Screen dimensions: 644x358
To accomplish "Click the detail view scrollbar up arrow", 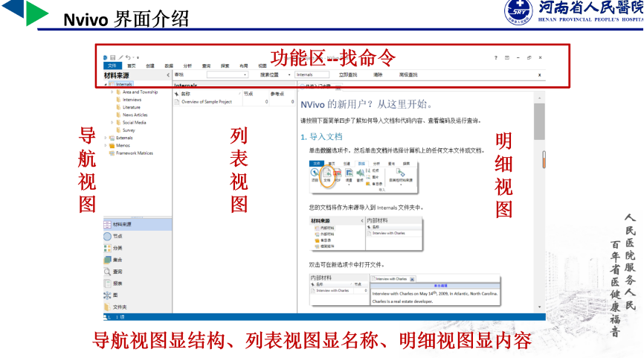I will point(539,98).
